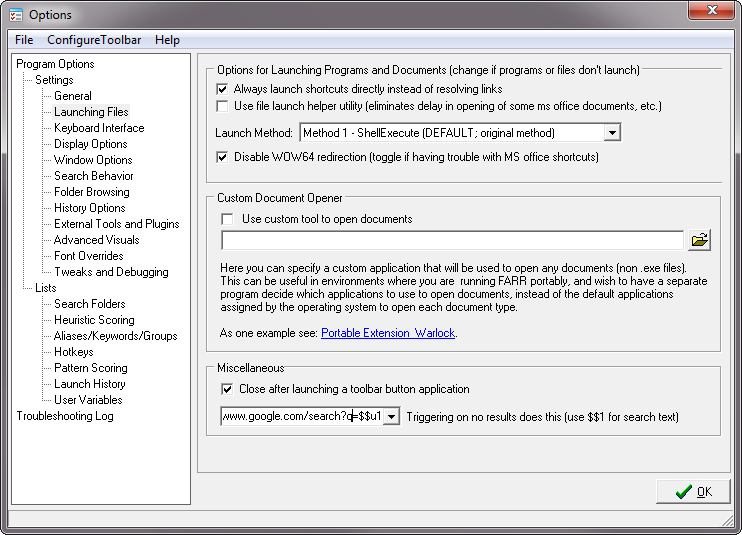Image resolution: width=742 pixels, height=535 pixels.
Task: Click the custom document opener path field
Action: point(452,240)
